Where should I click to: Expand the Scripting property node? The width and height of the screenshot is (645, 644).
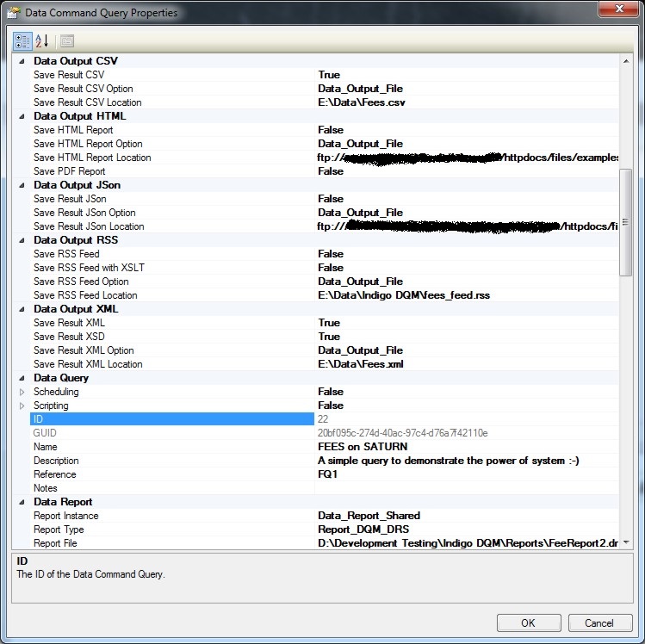tap(22, 406)
